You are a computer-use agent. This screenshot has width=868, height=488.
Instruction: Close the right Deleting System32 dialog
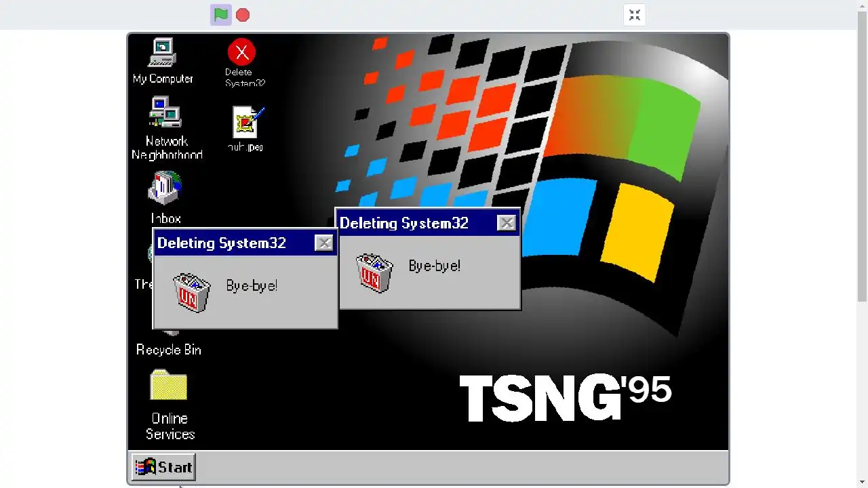click(x=507, y=223)
